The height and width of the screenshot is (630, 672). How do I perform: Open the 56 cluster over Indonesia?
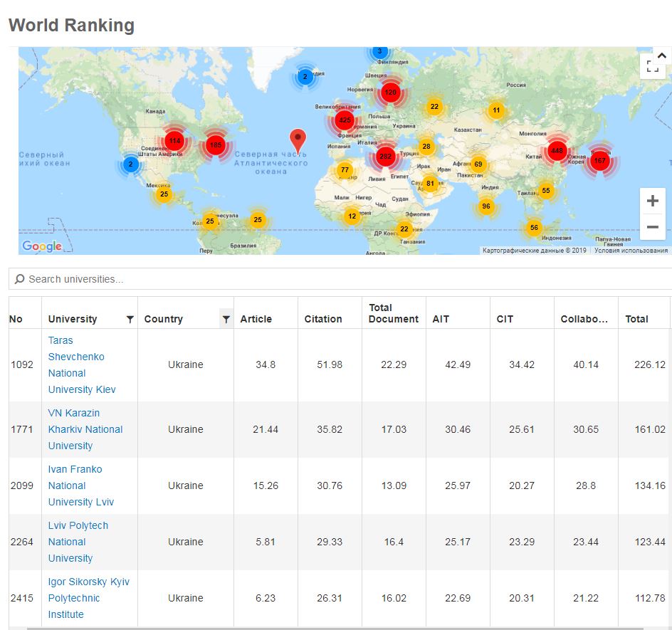[534, 228]
